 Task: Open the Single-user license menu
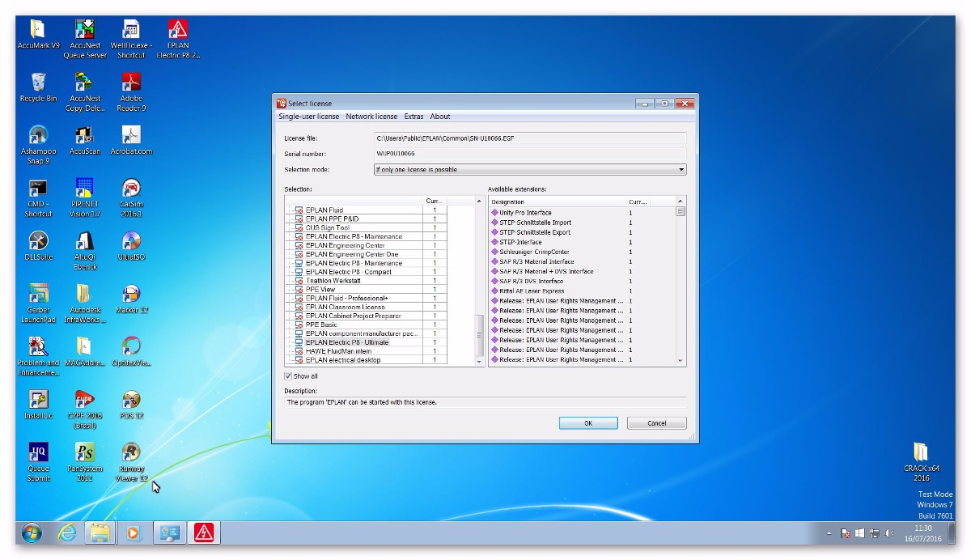click(309, 117)
